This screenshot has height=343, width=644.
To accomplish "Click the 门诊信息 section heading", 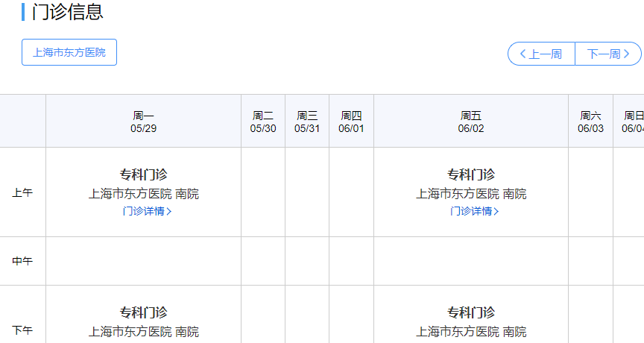I will tap(67, 12).
